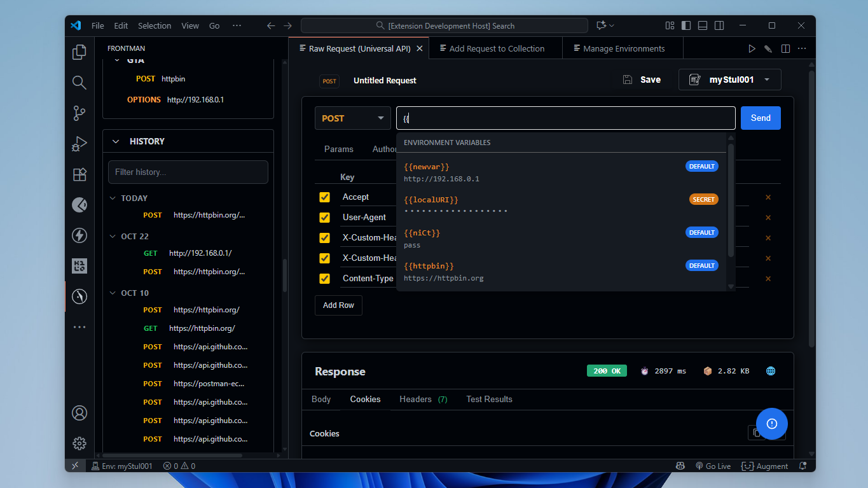Click the pencil icon in editor toolbar
Viewport: 868px width, 488px height.
tap(768, 48)
